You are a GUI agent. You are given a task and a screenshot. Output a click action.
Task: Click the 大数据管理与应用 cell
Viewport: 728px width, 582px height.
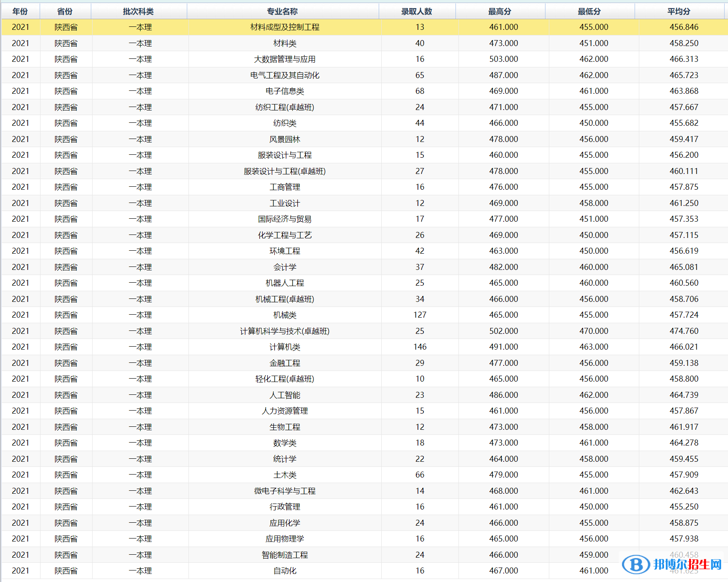click(x=285, y=59)
